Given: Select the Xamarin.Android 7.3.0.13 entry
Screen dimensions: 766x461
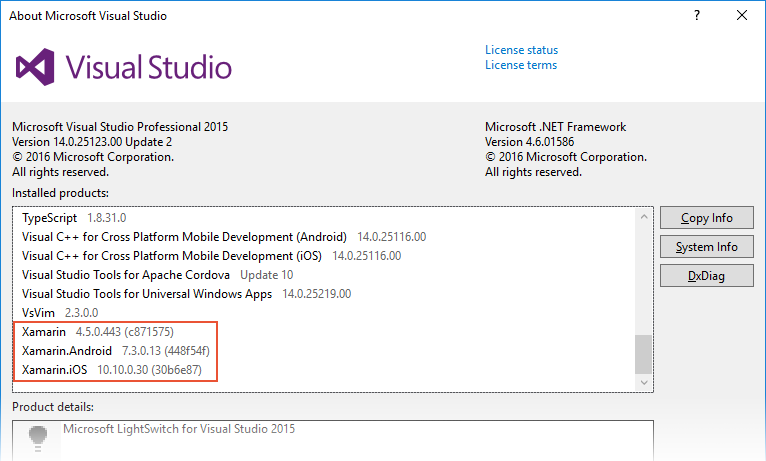Looking at the screenshot, I should click(116, 351).
